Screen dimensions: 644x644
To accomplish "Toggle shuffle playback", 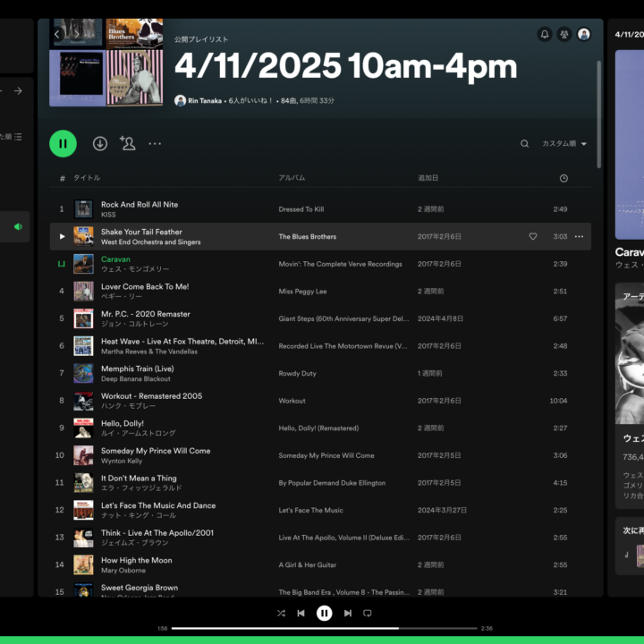I will click(281, 614).
